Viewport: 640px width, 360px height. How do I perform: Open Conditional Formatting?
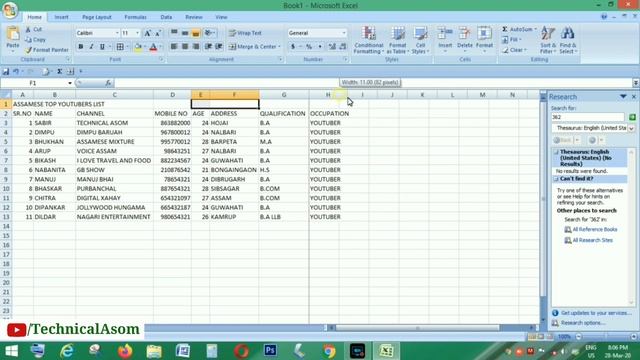pos(368,40)
